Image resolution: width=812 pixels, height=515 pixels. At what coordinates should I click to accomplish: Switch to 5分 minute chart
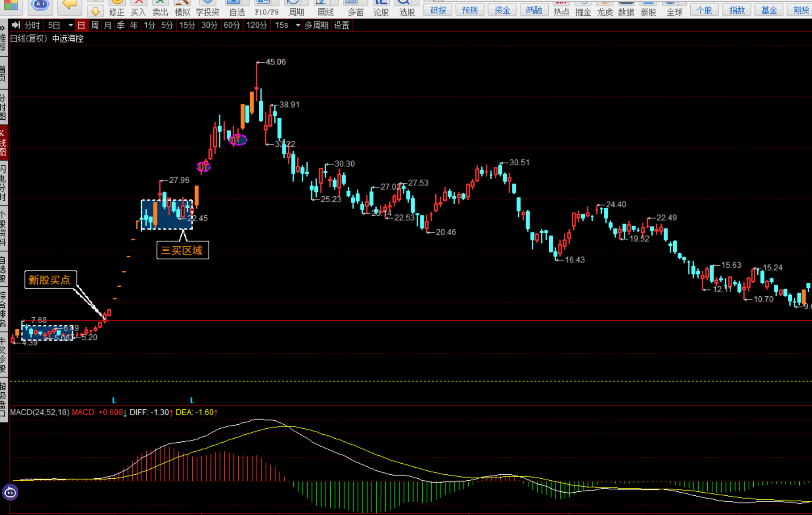(167, 25)
